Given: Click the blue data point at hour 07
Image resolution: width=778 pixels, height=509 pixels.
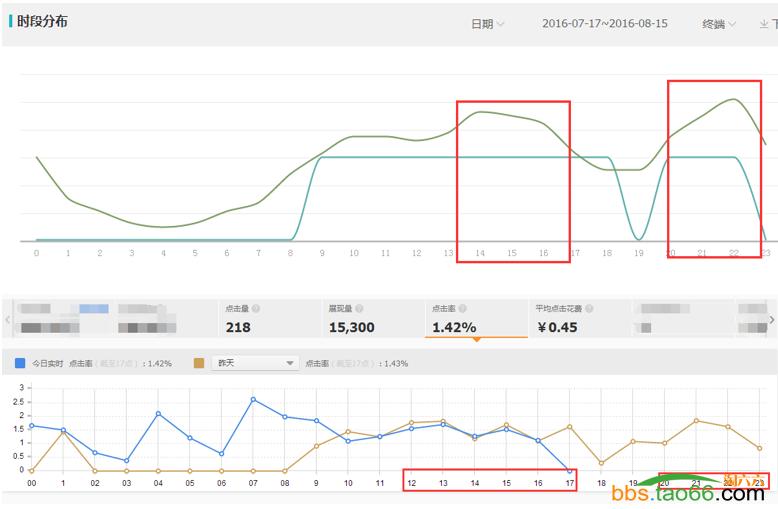Looking at the screenshot, I should tap(253, 399).
